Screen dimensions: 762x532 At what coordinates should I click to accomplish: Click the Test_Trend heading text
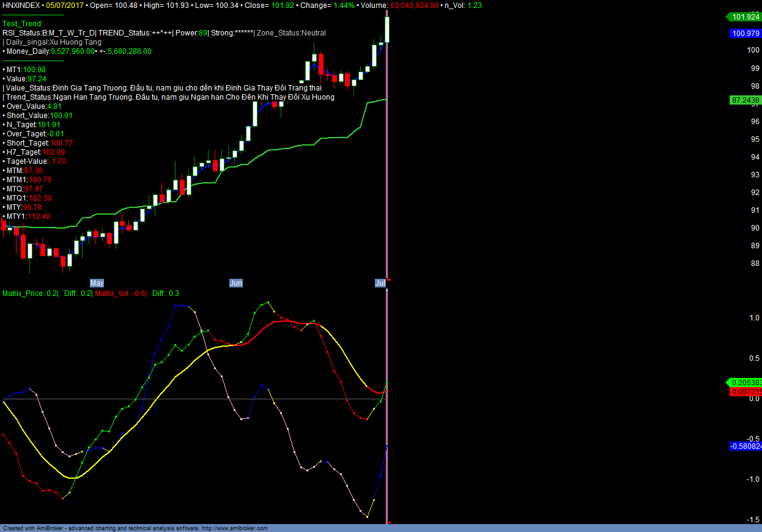[23, 23]
